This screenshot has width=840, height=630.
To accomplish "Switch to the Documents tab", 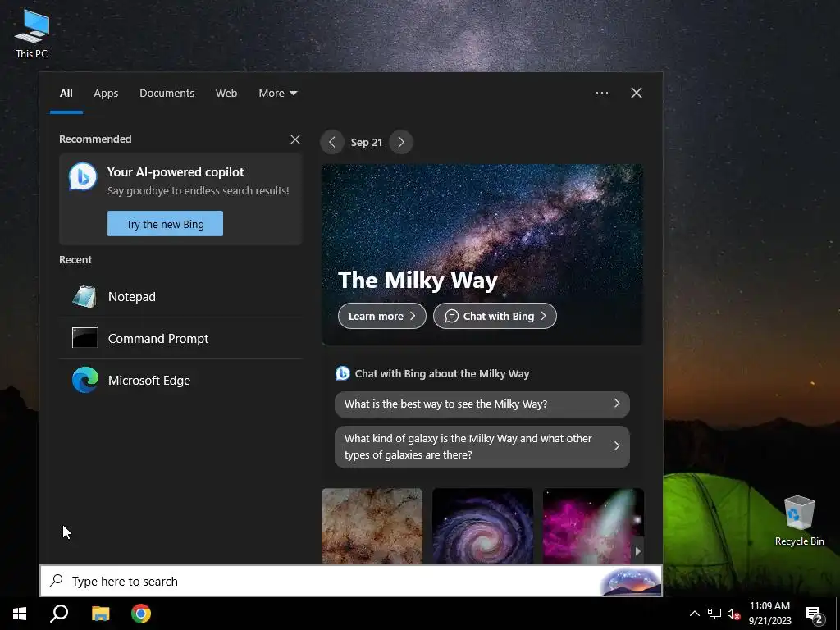I will pyautogui.click(x=167, y=94).
